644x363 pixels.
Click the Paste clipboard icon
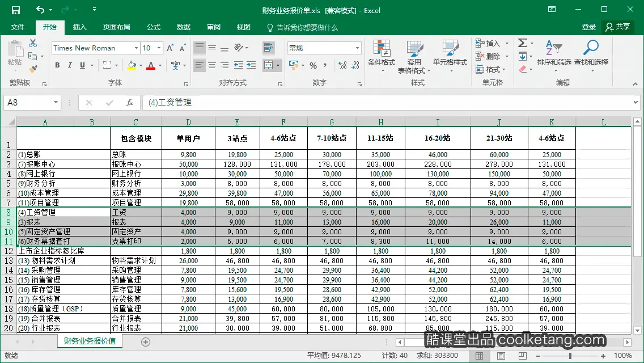15,49
